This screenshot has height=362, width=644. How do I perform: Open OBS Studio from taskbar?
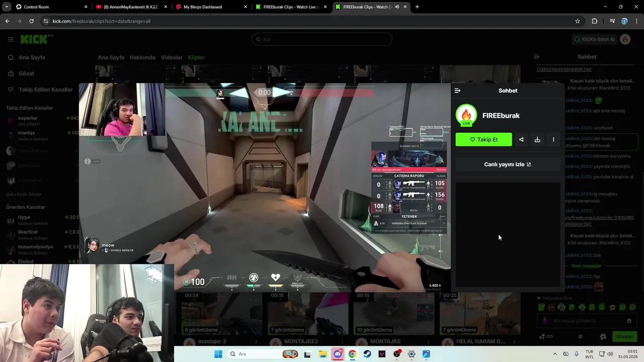(x=397, y=354)
